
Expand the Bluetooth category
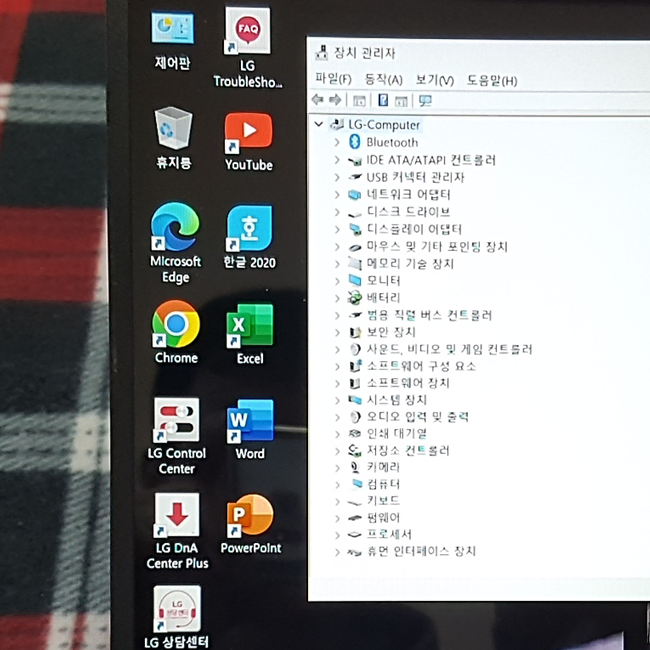[337, 142]
